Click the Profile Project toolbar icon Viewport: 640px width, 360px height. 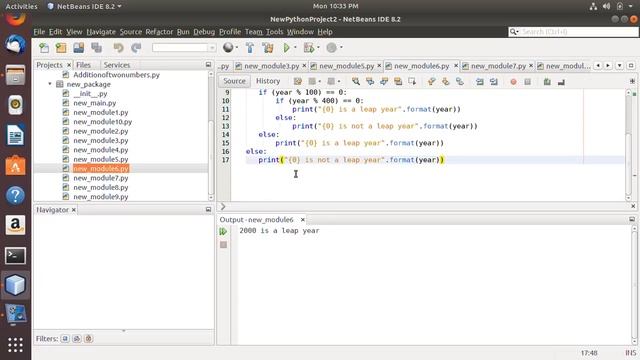pos(331,48)
